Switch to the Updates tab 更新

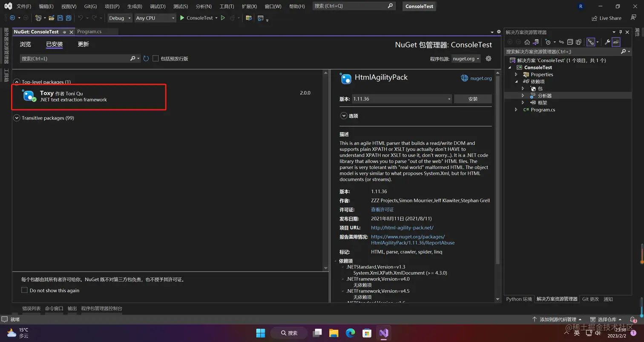83,44
